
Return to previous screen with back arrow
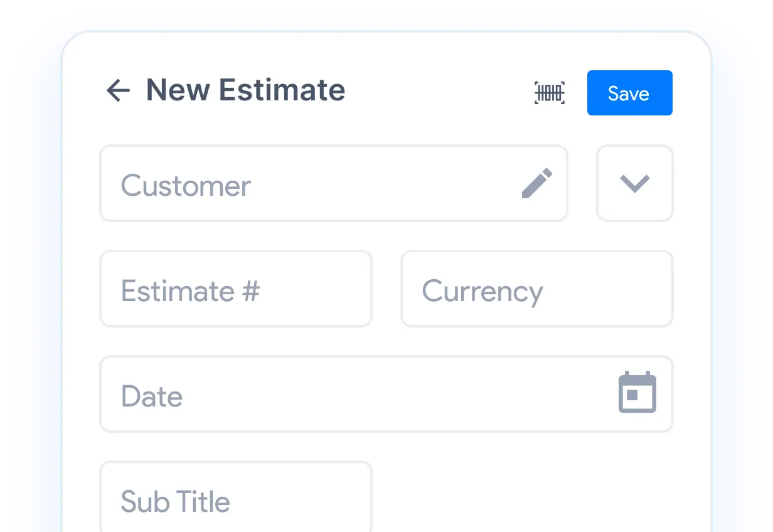tap(118, 91)
